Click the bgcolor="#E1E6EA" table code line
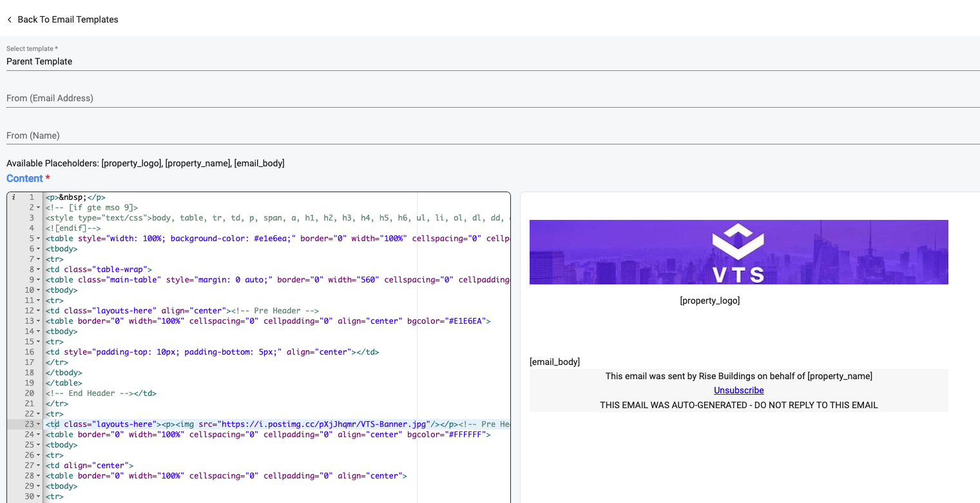 coord(268,321)
